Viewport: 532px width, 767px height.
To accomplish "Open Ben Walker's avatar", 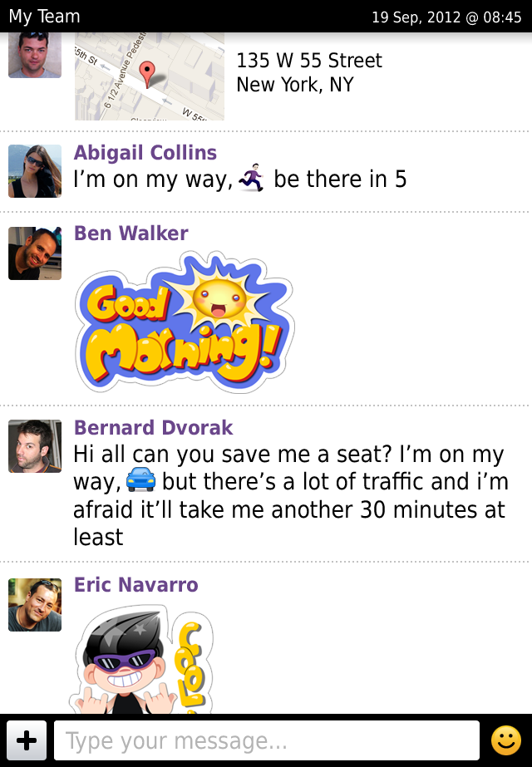I will coord(35,253).
